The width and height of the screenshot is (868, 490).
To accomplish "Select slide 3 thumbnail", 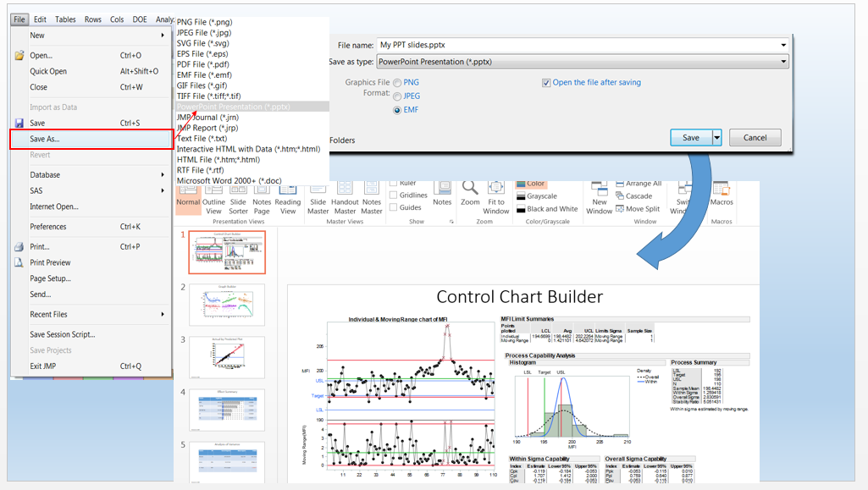I will (x=226, y=357).
